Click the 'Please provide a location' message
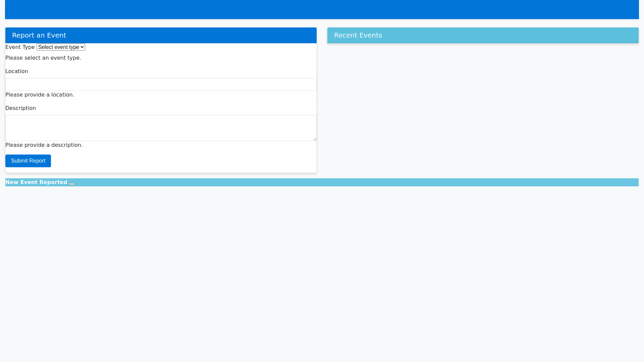644x362 pixels. [x=40, y=95]
